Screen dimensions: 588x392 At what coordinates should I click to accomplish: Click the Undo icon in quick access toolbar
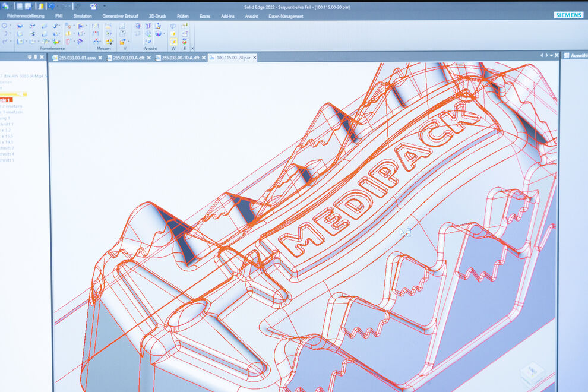click(52, 6)
